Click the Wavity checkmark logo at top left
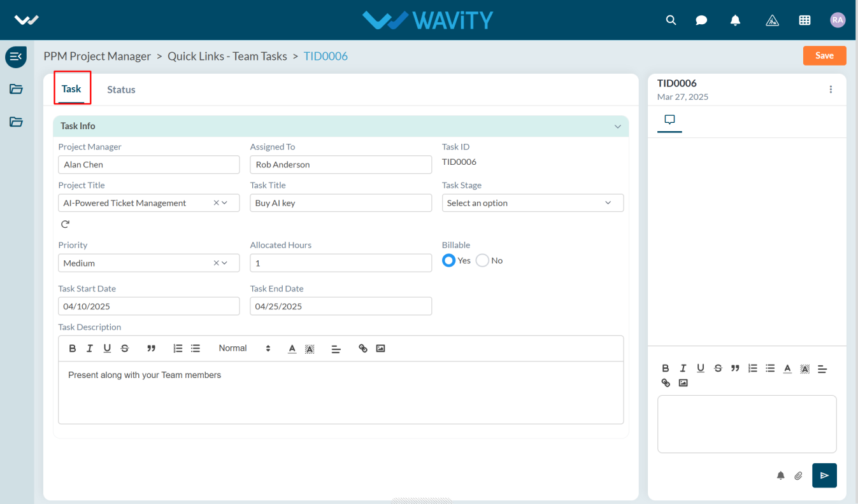 tap(27, 20)
